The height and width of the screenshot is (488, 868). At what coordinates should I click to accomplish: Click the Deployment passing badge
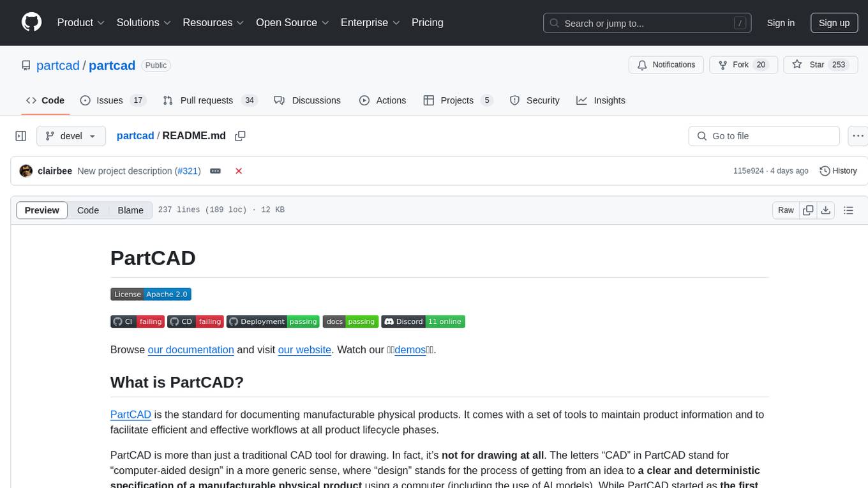[x=273, y=322]
